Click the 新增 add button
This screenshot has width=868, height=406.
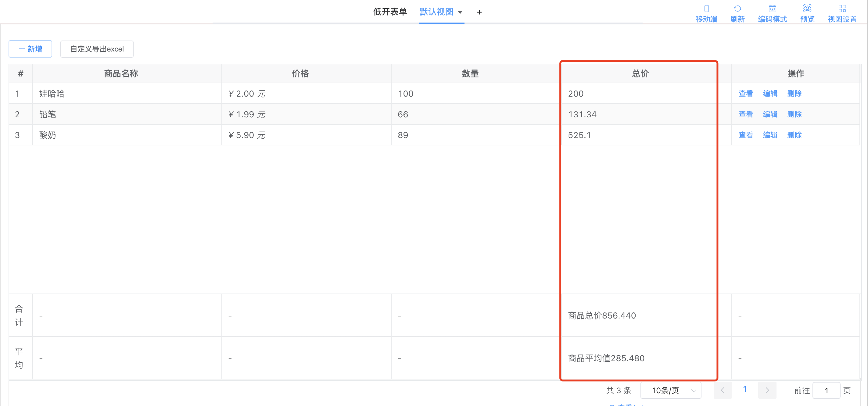point(30,49)
